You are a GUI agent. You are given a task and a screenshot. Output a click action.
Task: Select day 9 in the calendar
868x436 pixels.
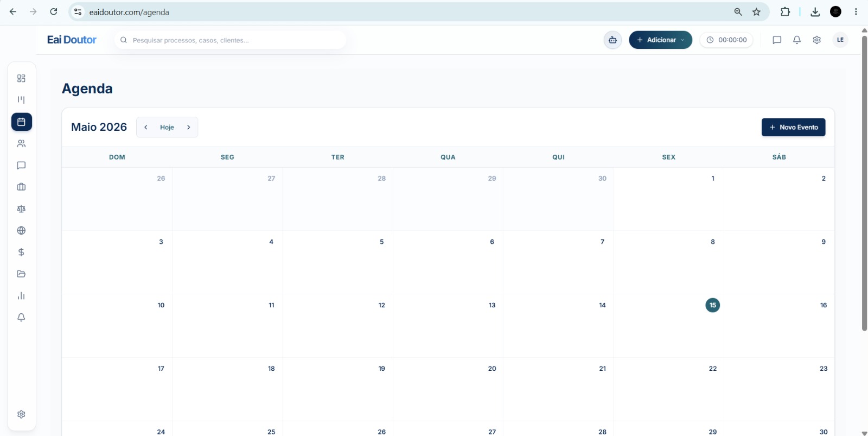[824, 242]
